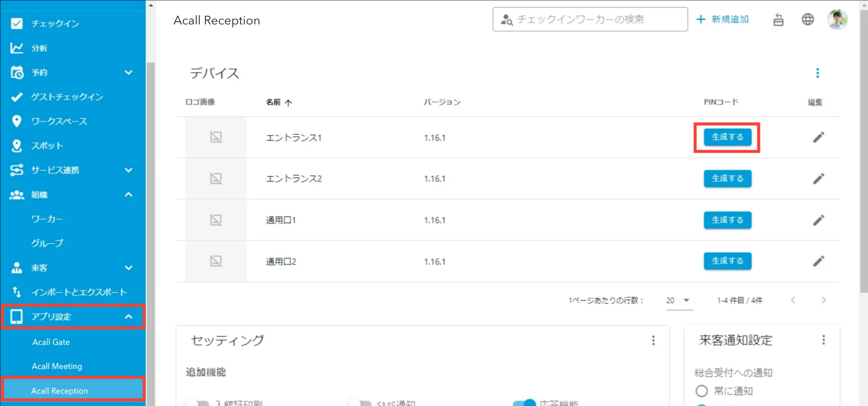Open the language globe icon

point(808,20)
